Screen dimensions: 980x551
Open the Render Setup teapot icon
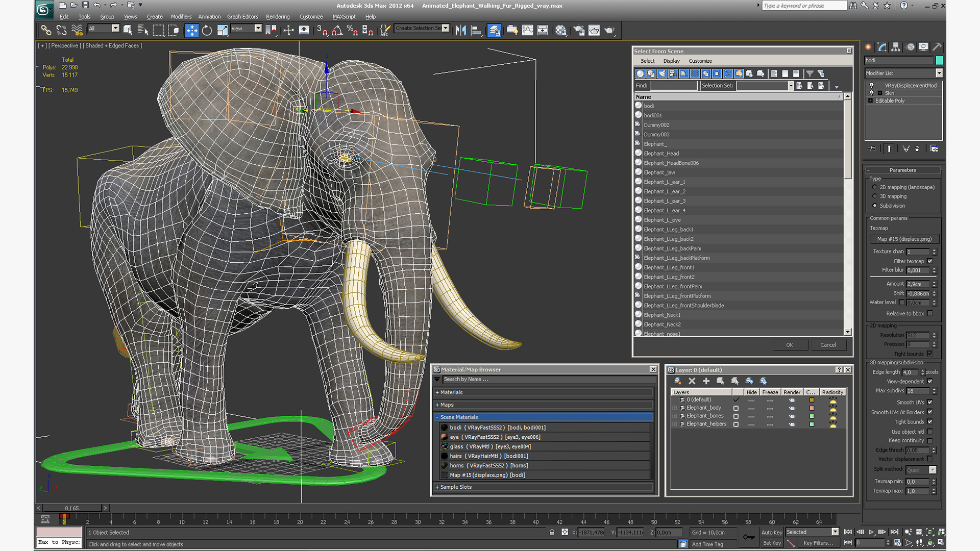[579, 30]
